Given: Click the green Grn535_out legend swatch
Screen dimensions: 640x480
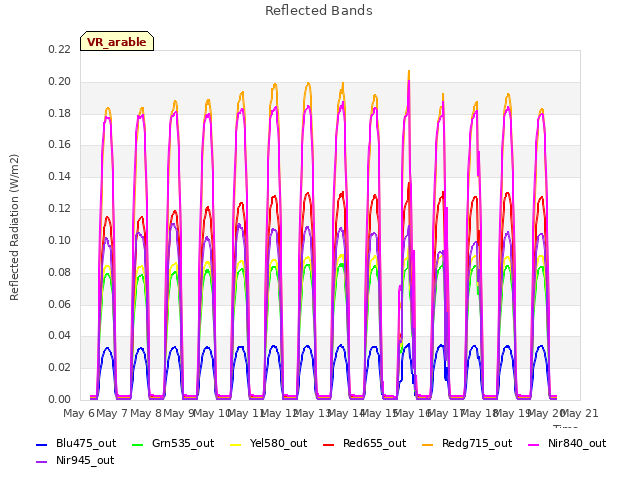Looking at the screenshot, I should coord(138,444).
